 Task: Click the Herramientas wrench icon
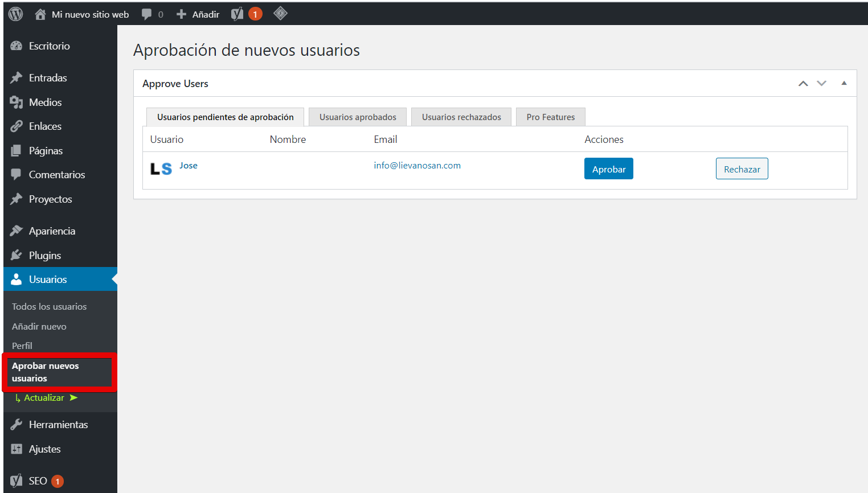[x=17, y=425]
